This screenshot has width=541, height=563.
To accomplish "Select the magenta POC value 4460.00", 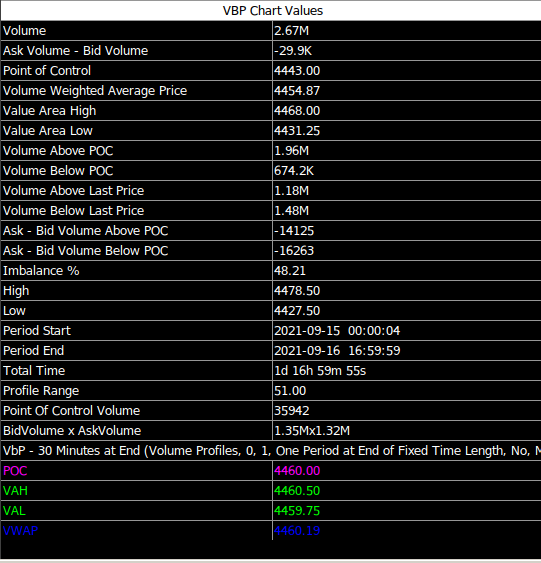I will pyautogui.click(x=297, y=471).
